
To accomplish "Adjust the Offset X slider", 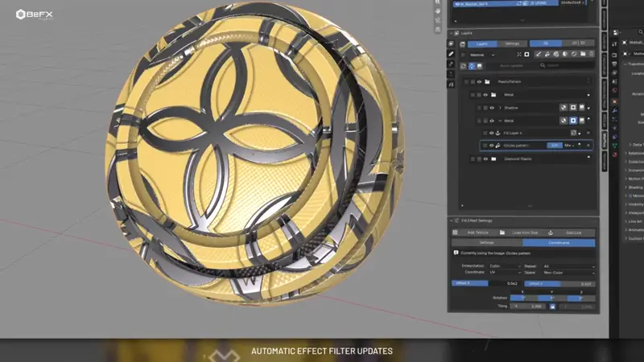I will click(486, 284).
